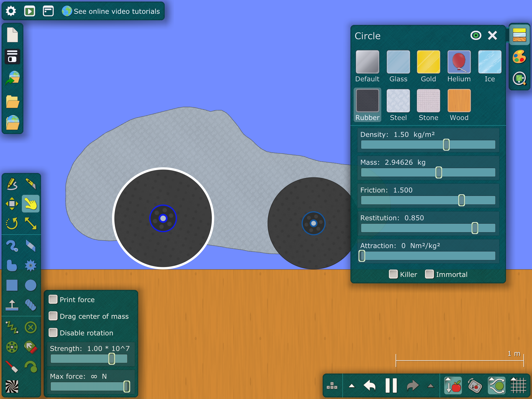
Task: Select the Gear tool in the toolbox
Action: 31,265
